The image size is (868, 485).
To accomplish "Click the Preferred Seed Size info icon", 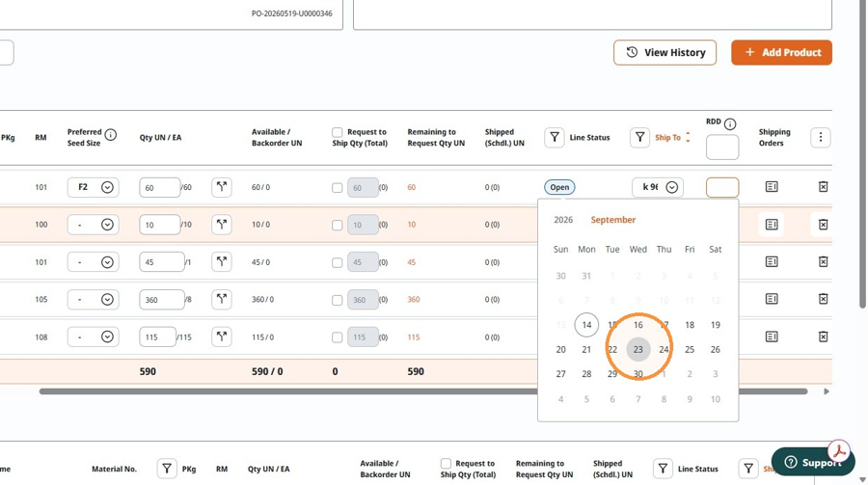I will pyautogui.click(x=111, y=135).
